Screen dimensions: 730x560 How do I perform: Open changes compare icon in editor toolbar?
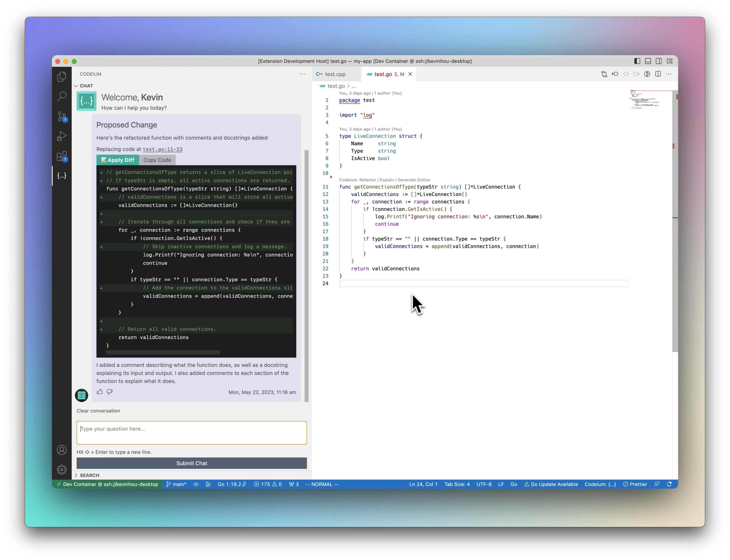click(x=604, y=74)
